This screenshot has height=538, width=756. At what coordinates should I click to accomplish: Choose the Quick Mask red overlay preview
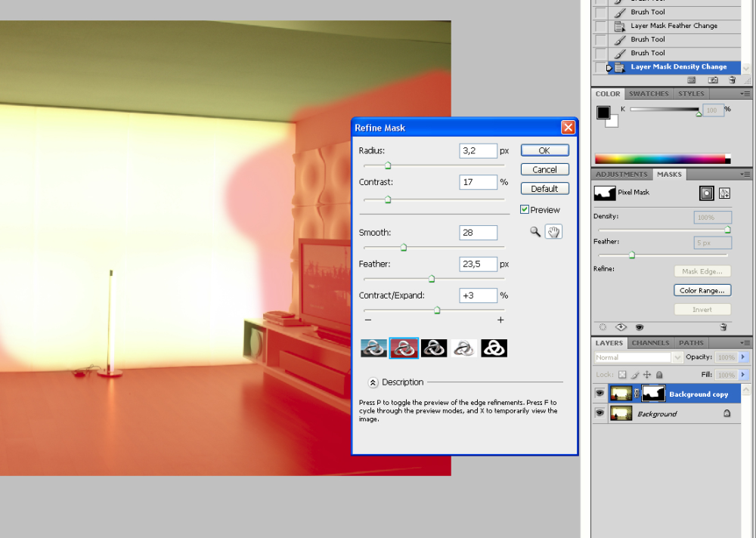click(x=404, y=348)
